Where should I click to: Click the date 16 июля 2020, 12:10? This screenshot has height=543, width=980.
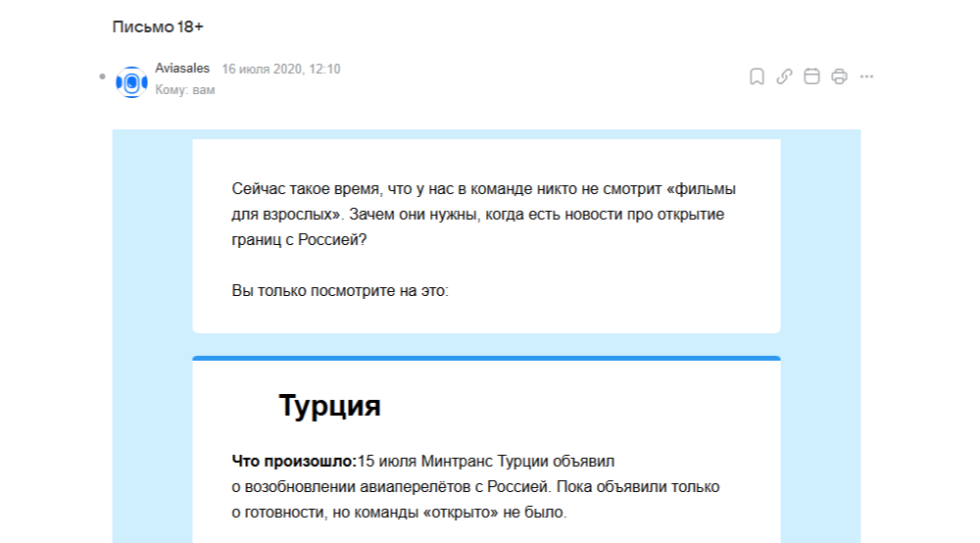pos(281,69)
